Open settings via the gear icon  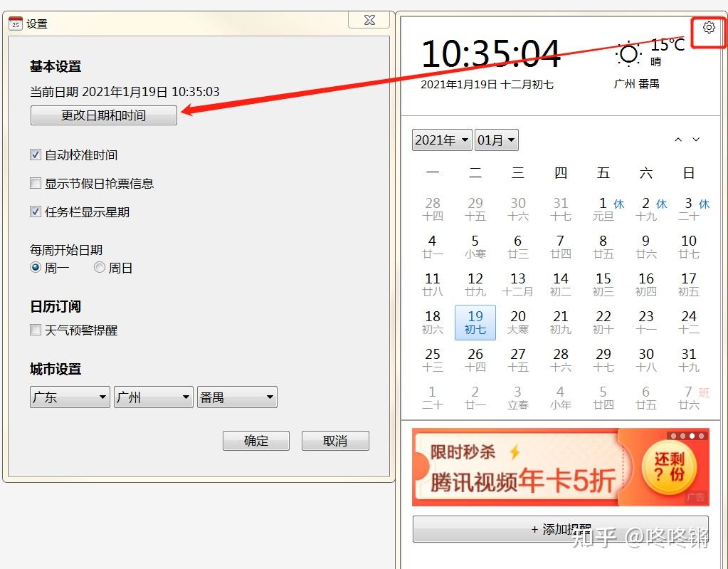(x=709, y=27)
